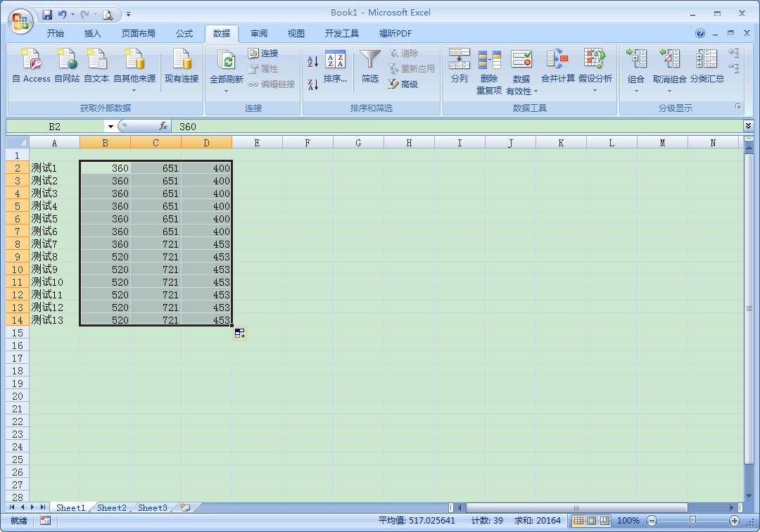Switch to Sheet2 worksheet
Screen dimensions: 760x532
click(x=111, y=508)
